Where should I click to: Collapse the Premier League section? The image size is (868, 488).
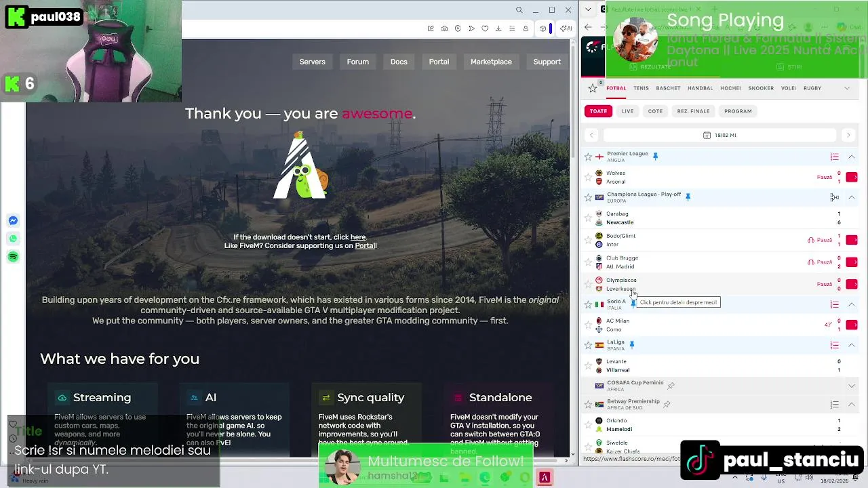[852, 157]
